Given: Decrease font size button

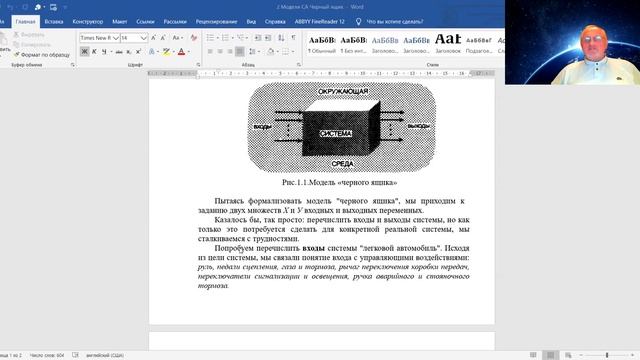Looking at the screenshot, I should (163, 38).
